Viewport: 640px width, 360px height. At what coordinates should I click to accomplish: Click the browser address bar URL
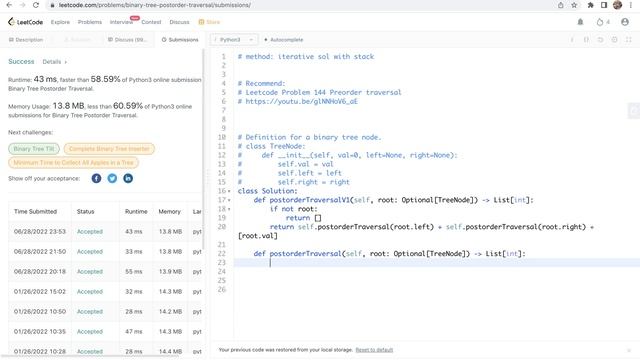point(155,5)
